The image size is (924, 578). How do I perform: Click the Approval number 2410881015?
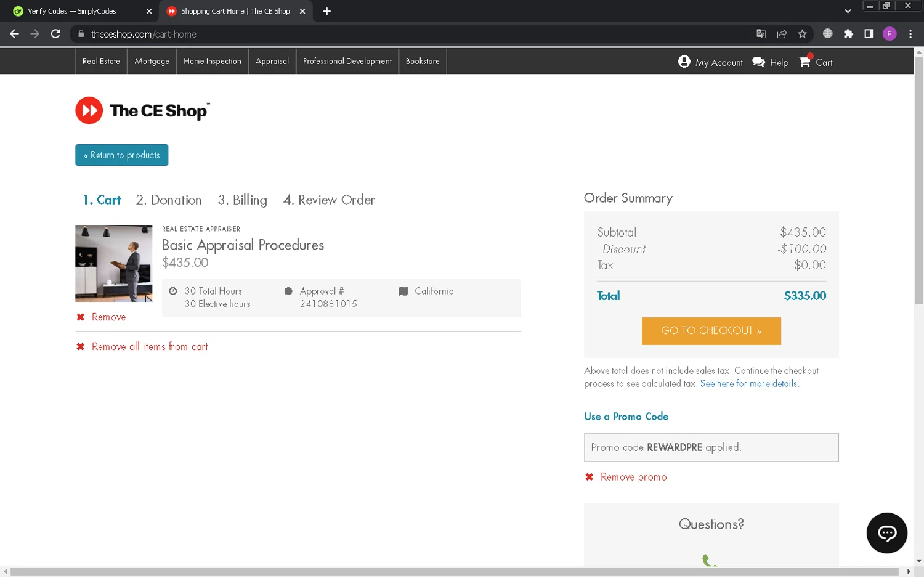click(328, 304)
